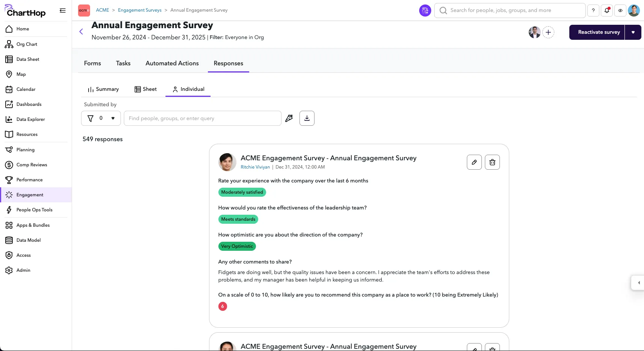This screenshot has width=644, height=351.
Task: Go to Data Model in the sidebar
Action: coord(36,240)
